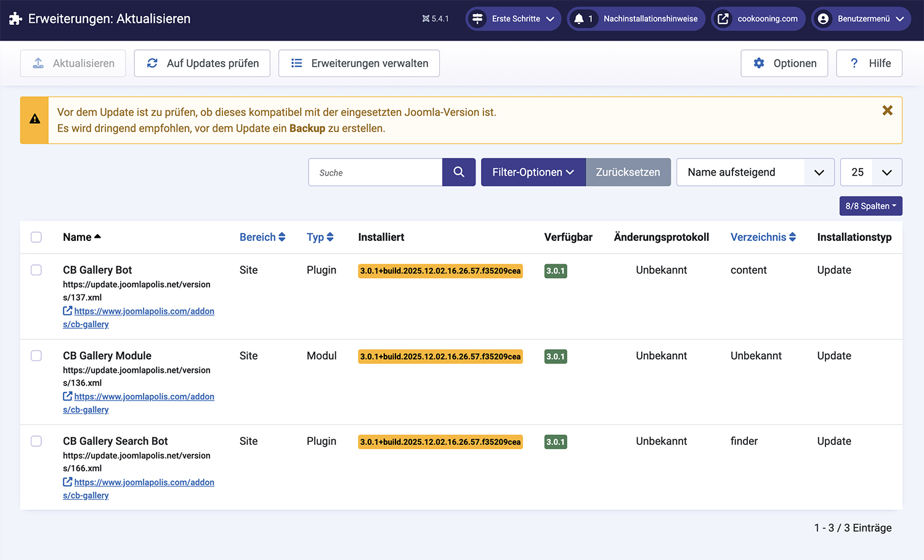
Task: Toggle the select-all checkbox in table header
Action: click(x=36, y=237)
